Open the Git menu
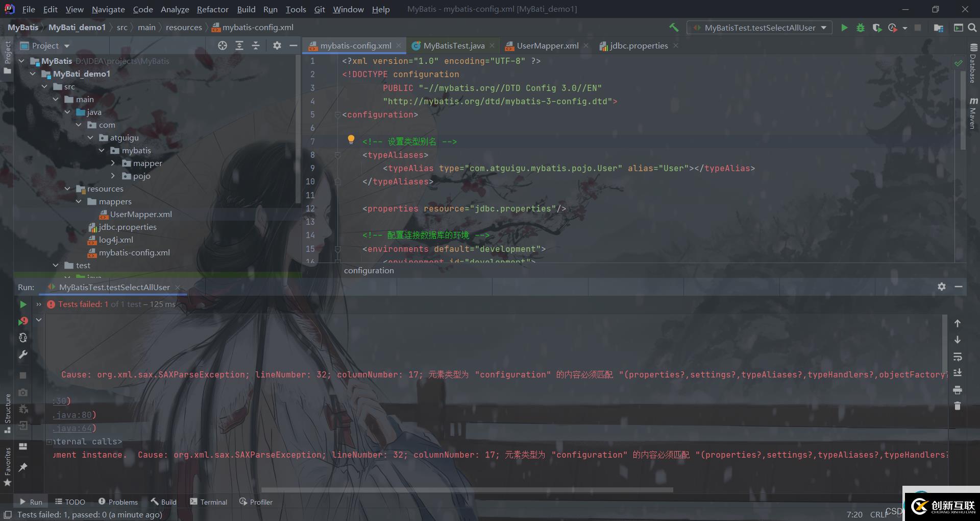The height and width of the screenshot is (521, 980). (x=320, y=9)
